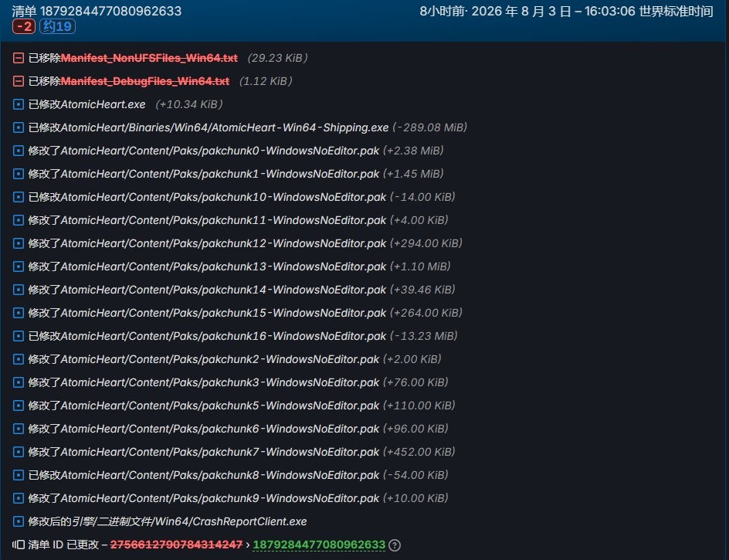Image resolution: width=729 pixels, height=560 pixels.
Task: Click modified icon beside pakchunk13 row
Action: [x=18, y=266]
